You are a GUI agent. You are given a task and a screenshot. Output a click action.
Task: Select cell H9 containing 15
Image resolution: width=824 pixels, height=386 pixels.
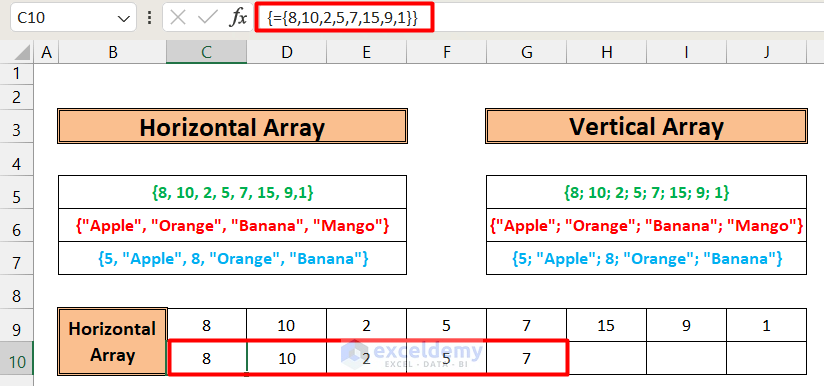[x=606, y=326]
